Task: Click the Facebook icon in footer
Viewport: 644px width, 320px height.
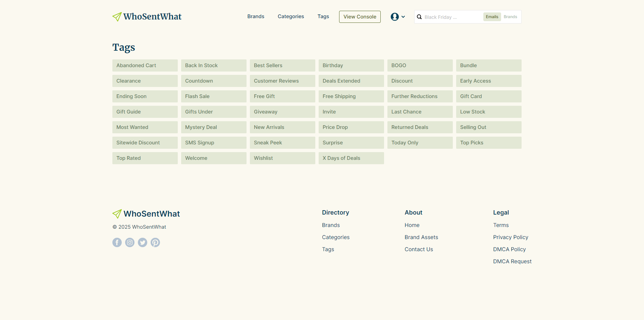Action: (117, 242)
